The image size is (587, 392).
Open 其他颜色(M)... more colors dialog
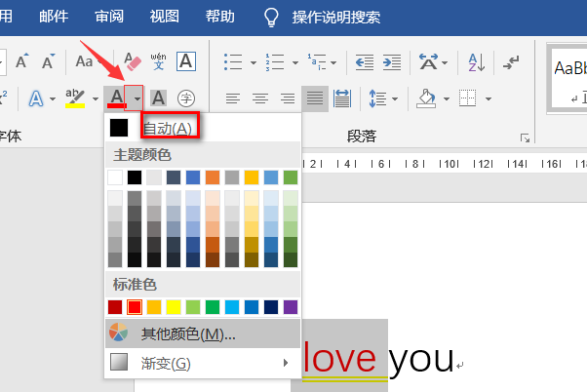point(203,333)
